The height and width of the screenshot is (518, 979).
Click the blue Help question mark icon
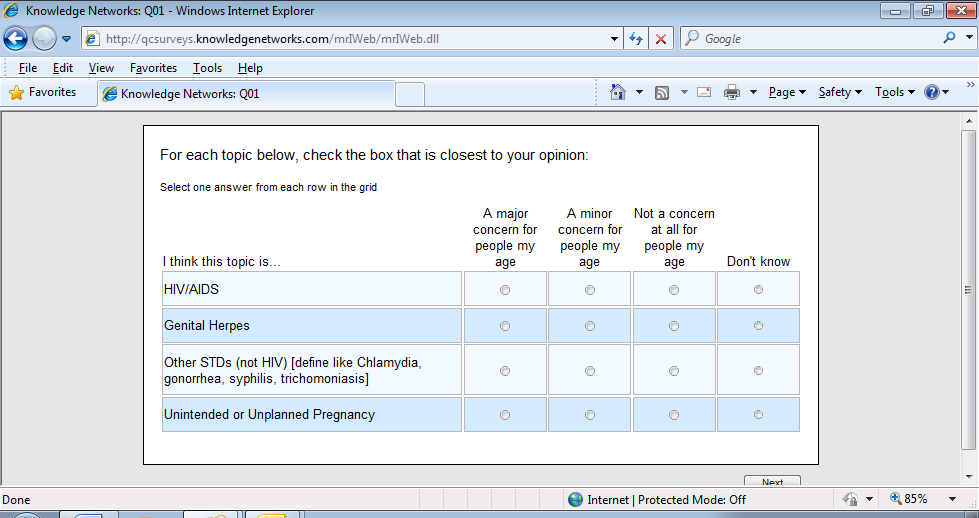(932, 92)
